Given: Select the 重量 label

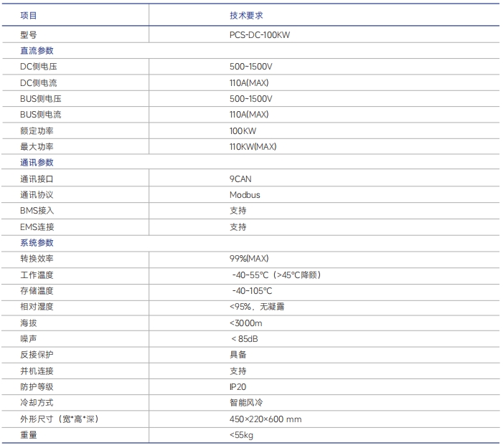Looking at the screenshot, I should [x=29, y=435].
